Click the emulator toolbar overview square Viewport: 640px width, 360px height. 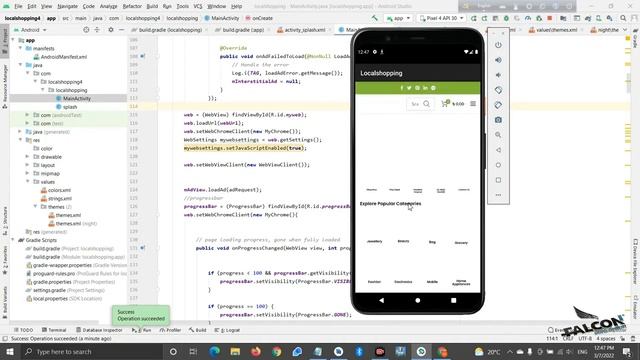click(498, 180)
